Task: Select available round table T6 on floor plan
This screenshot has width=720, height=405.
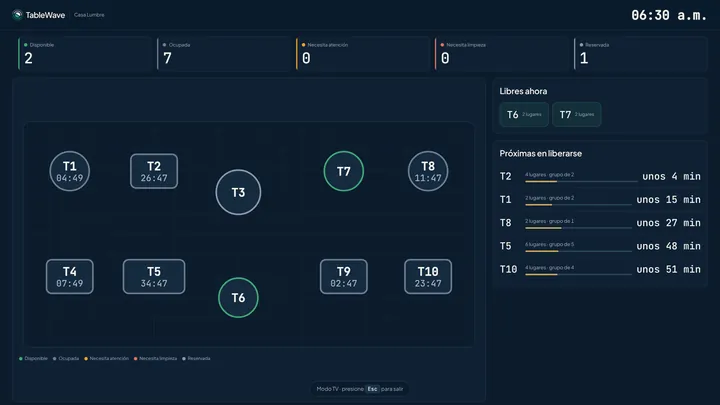Action: (x=238, y=298)
